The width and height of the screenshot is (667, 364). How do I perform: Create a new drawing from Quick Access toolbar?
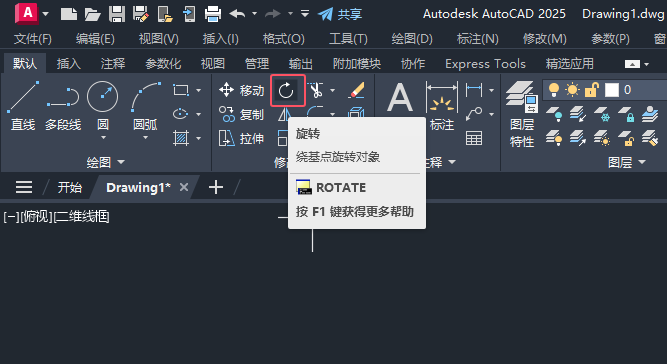click(x=69, y=14)
